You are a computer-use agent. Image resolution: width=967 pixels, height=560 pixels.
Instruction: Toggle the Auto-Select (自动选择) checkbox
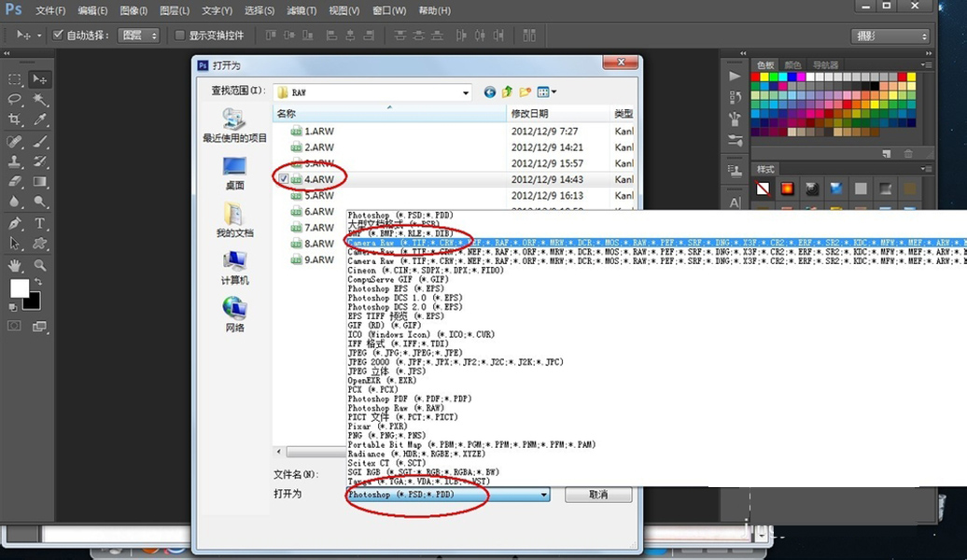click(58, 35)
